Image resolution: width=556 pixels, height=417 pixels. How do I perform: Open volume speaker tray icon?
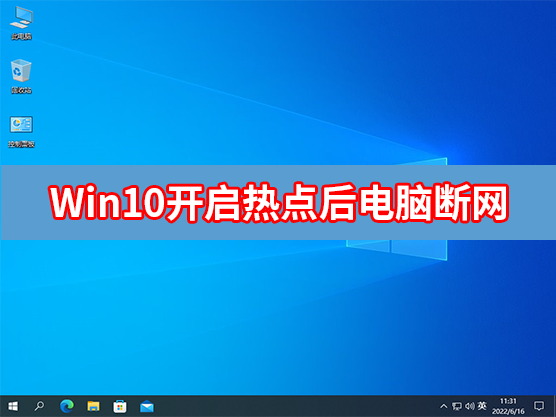[x=469, y=406]
